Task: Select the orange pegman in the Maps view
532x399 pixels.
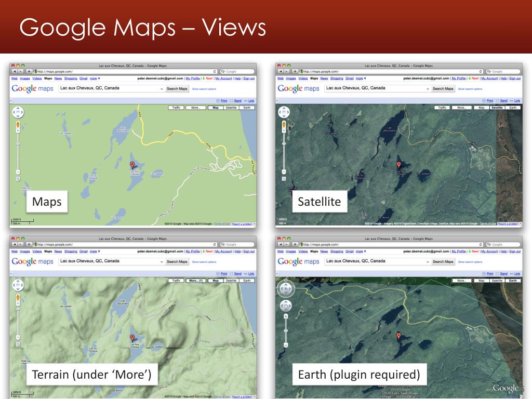Action: pyautogui.click(x=18, y=125)
